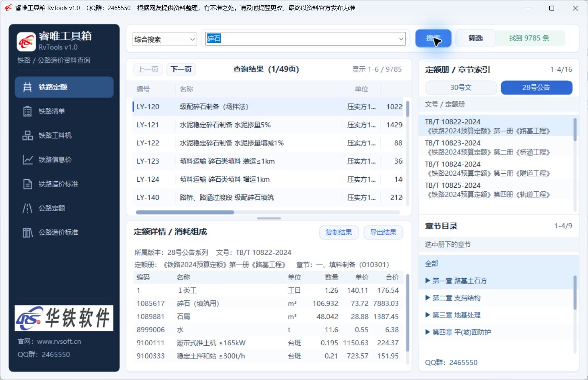Click the splitter handle between results and details
The width and height of the screenshot is (588, 380).
pyautogui.click(x=269, y=218)
